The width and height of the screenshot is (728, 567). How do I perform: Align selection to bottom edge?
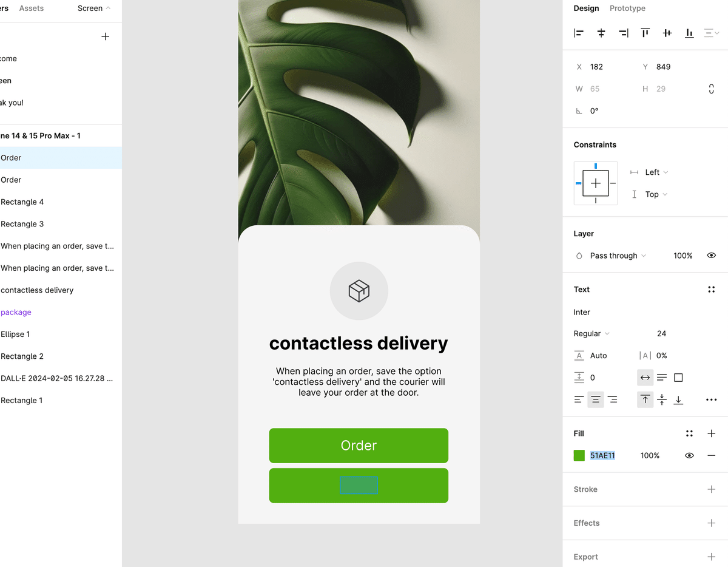(689, 33)
